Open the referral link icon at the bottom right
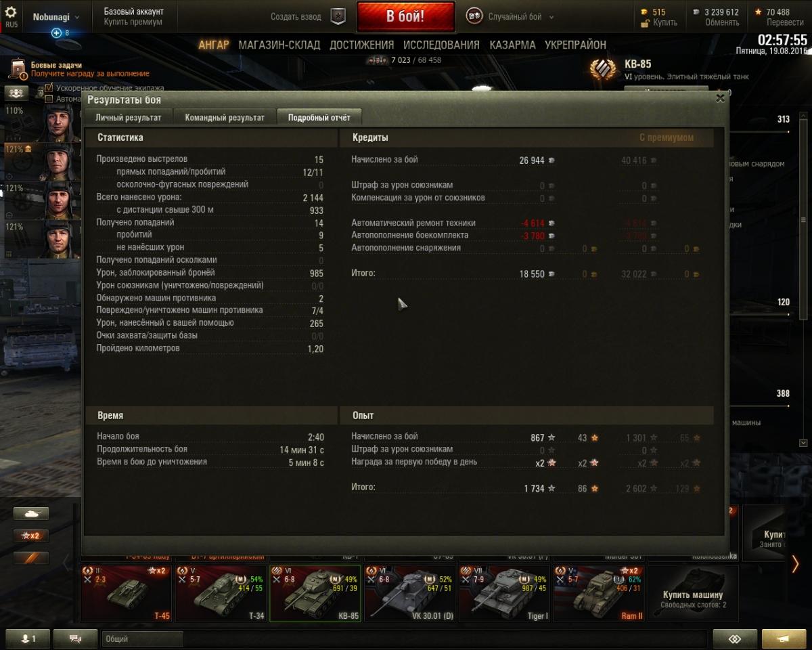 (x=735, y=638)
